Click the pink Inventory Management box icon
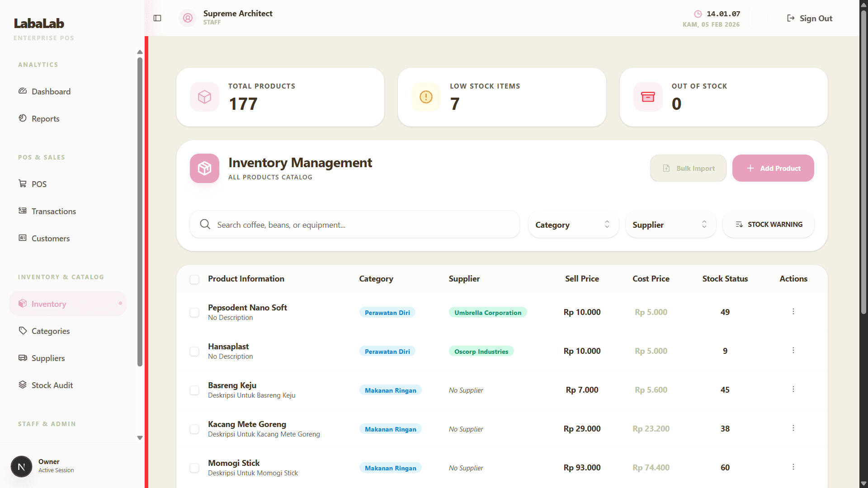 [x=204, y=168]
